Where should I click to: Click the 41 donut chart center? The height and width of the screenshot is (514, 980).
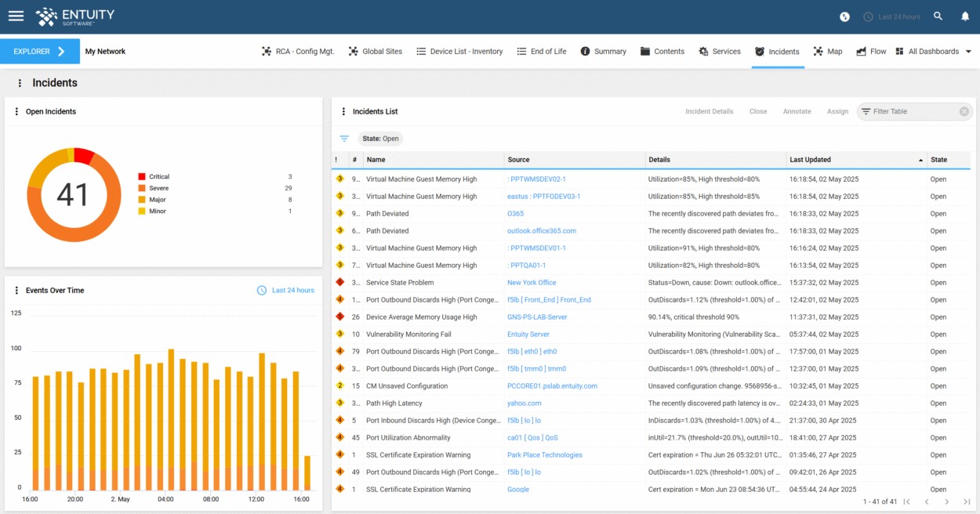(x=74, y=194)
